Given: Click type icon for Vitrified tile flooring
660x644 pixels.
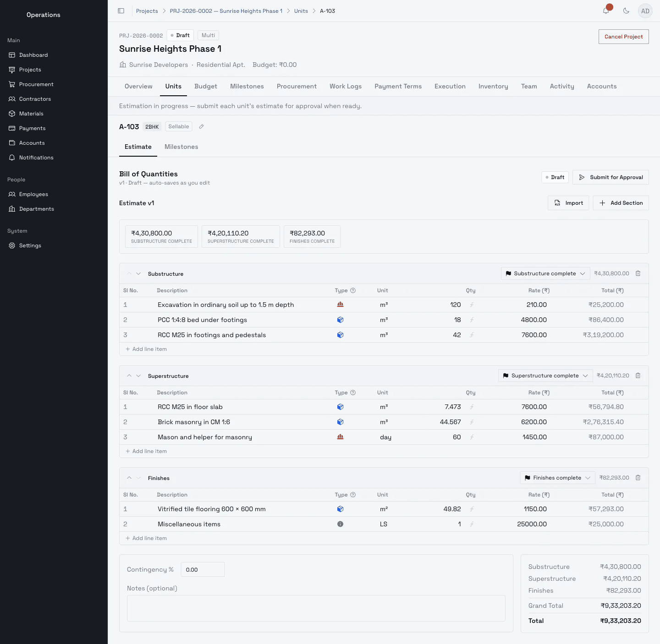Looking at the screenshot, I should tap(340, 509).
